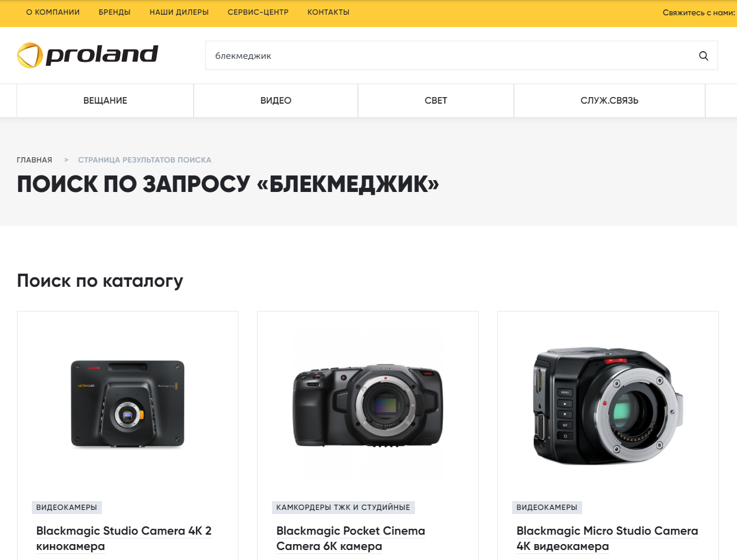Open Blackmagic Studio Camera 4K 2 кинокамера link

tap(124, 539)
